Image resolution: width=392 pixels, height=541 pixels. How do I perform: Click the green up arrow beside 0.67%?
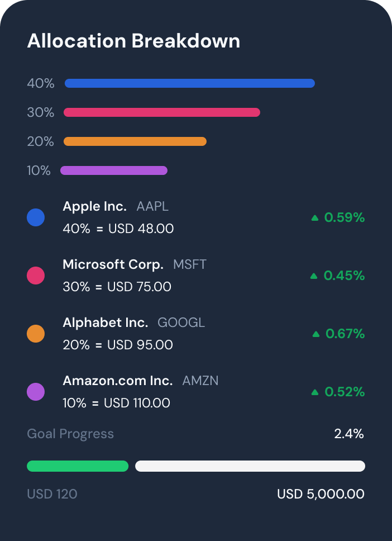316,334
